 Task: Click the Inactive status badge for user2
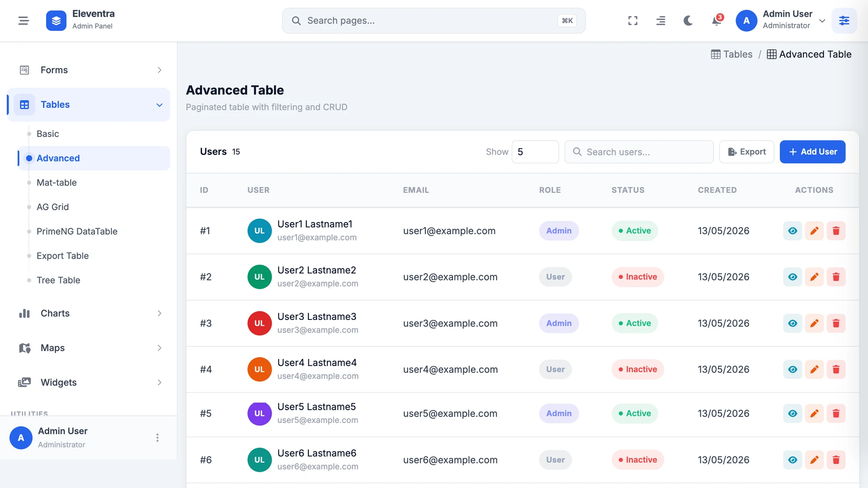[638, 277]
